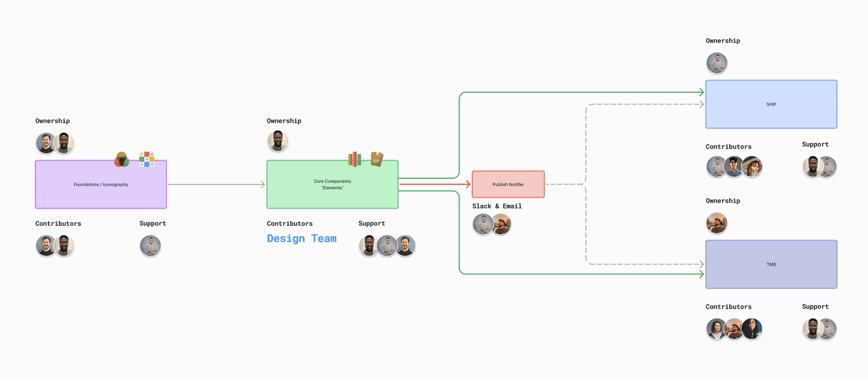This screenshot has height=381, width=868.
Task: Click the Venn diagram color circles icon
Action: point(122,160)
